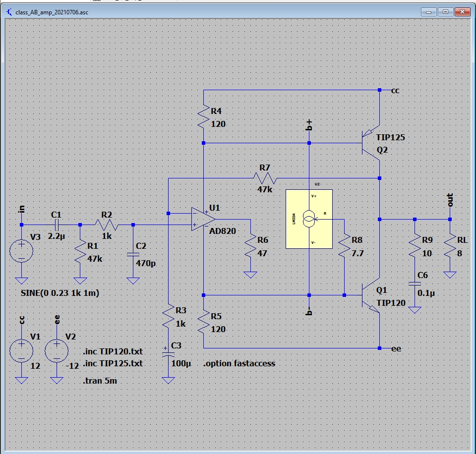Select the LM334 current source block U2
This screenshot has height=454, width=476.
[x=309, y=219]
